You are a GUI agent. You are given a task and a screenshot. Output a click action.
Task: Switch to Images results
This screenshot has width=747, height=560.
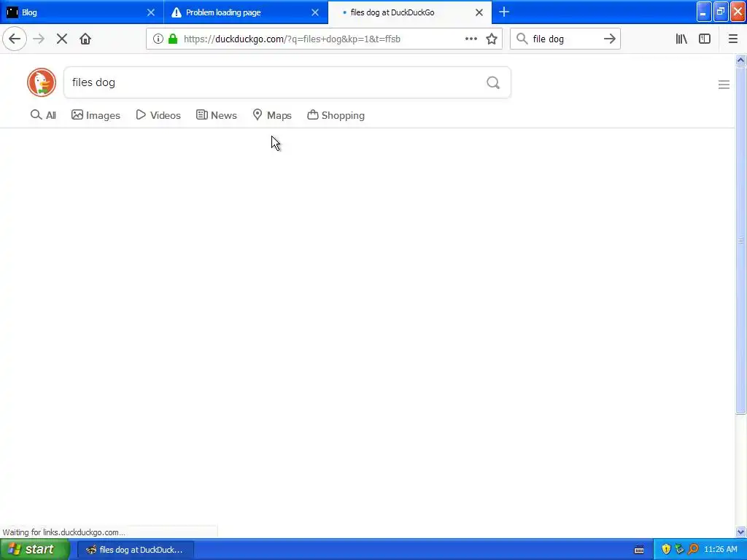click(x=96, y=115)
